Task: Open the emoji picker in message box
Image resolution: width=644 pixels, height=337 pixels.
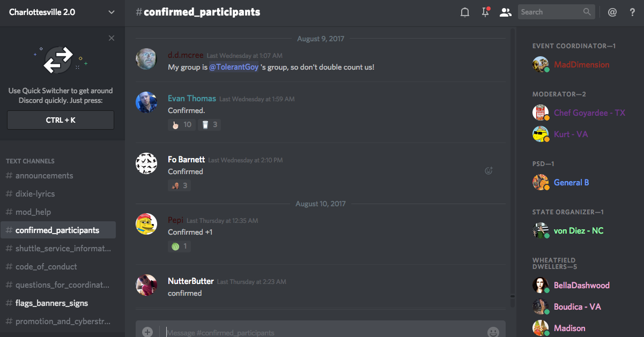Action: coord(493,332)
